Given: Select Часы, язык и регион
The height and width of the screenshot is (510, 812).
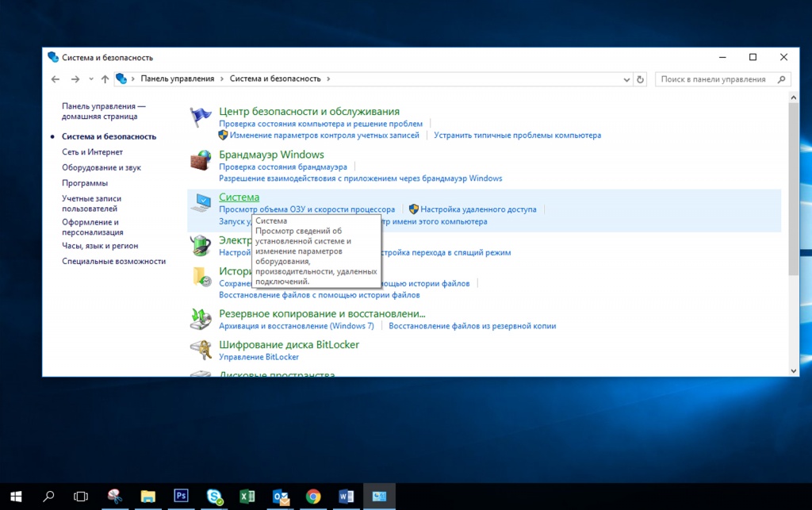Looking at the screenshot, I should click(x=100, y=246).
